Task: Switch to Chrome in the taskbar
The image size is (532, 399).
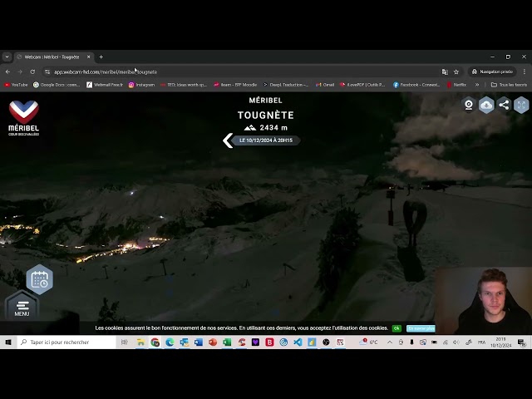Action: coord(155,342)
